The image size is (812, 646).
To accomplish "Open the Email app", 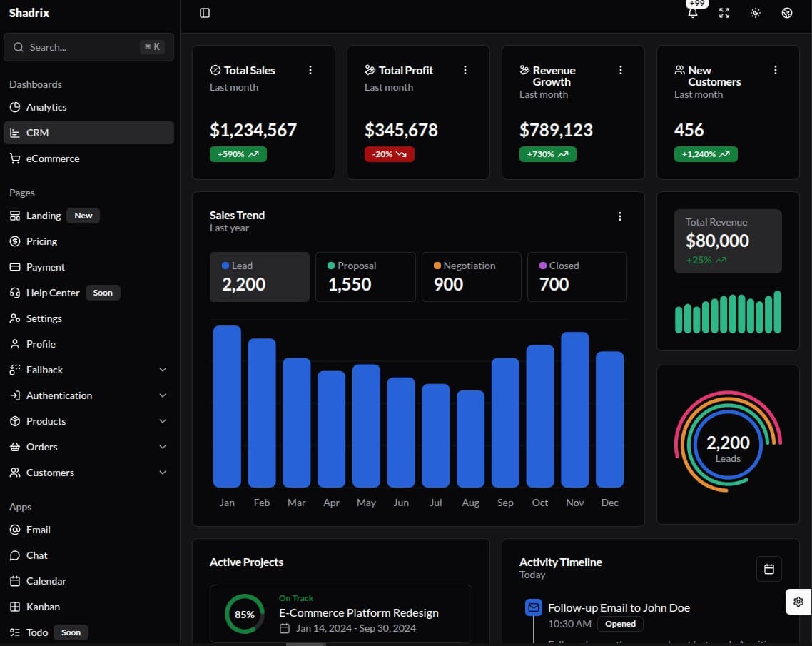I will pyautogui.click(x=88, y=530).
